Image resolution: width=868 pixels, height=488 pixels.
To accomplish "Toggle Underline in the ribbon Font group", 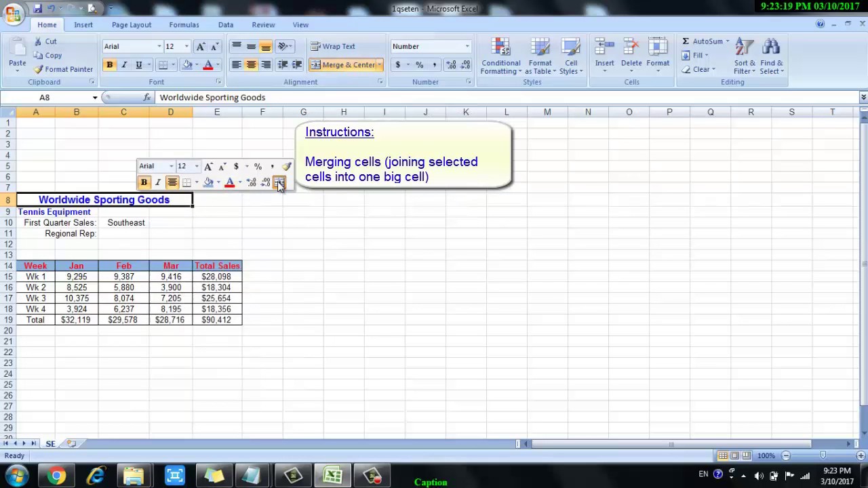I will [x=138, y=64].
